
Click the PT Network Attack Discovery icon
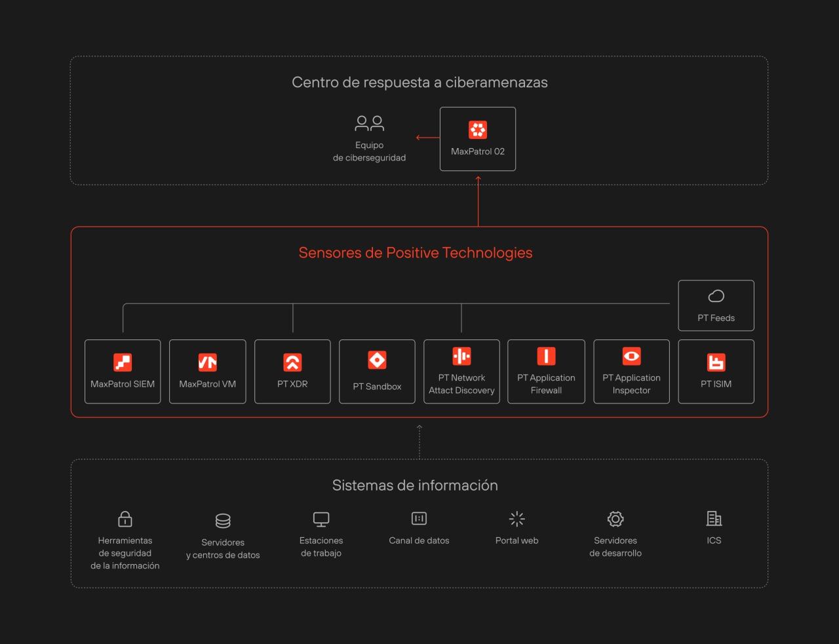[x=461, y=356]
